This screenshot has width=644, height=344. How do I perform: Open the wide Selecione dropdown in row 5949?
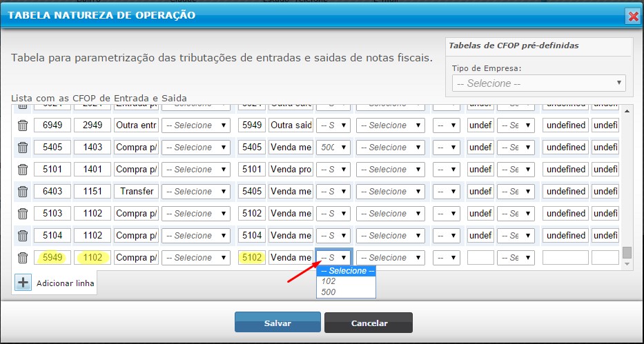(390, 258)
